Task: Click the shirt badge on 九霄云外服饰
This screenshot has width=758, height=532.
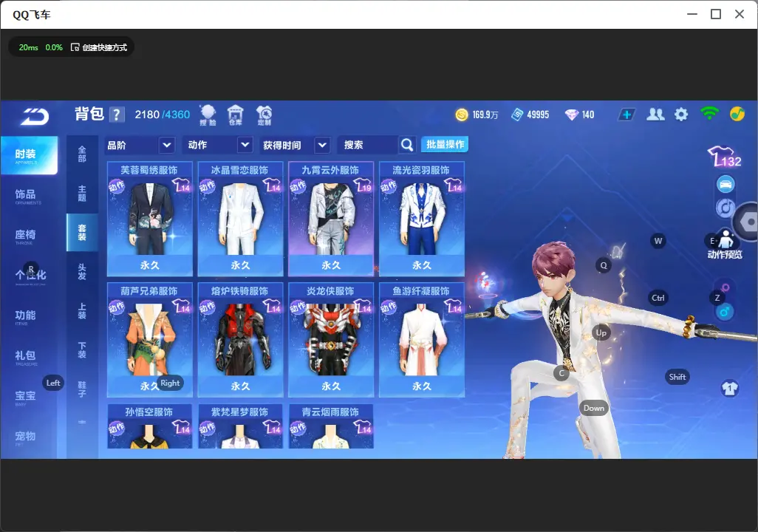Action: pos(363,185)
